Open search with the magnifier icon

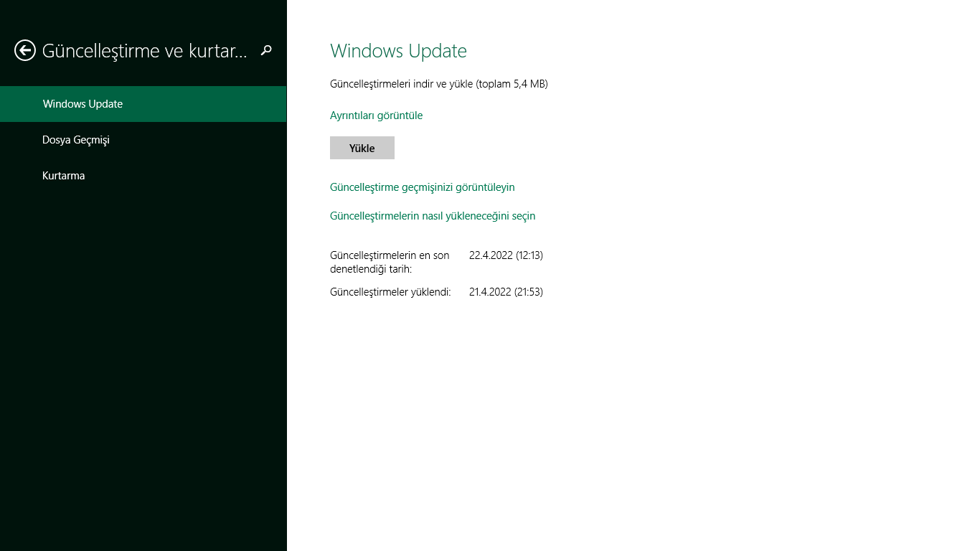coord(266,50)
